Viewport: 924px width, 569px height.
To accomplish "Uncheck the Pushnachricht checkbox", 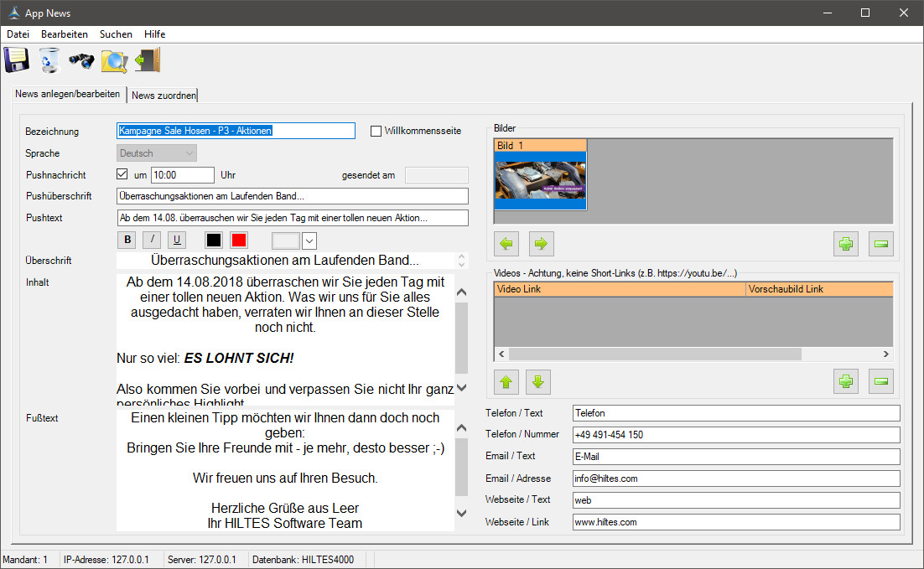I will [122, 174].
